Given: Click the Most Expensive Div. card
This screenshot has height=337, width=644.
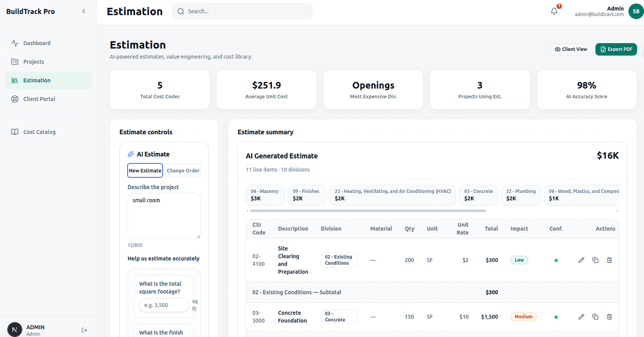Looking at the screenshot, I should [x=373, y=90].
